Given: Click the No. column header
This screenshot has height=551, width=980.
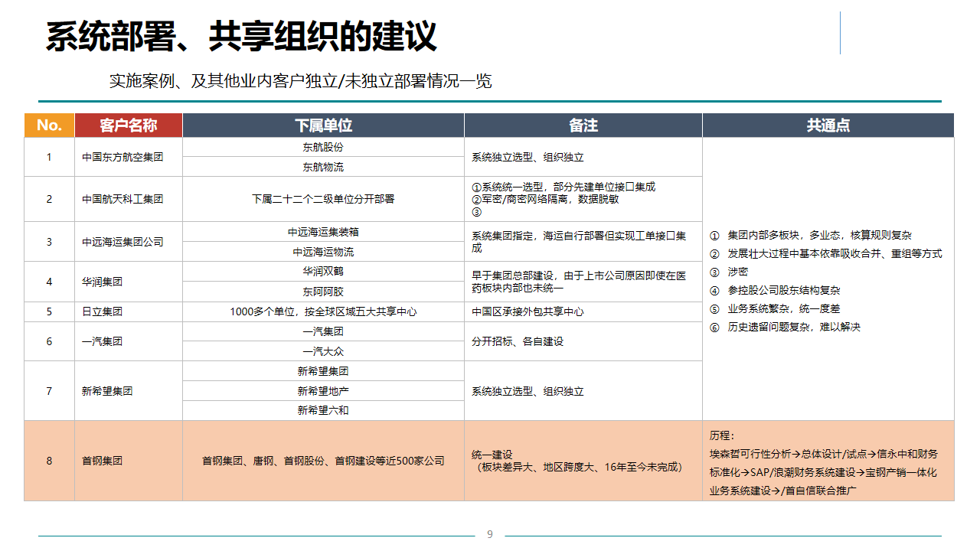Looking at the screenshot, I should tap(49, 126).
